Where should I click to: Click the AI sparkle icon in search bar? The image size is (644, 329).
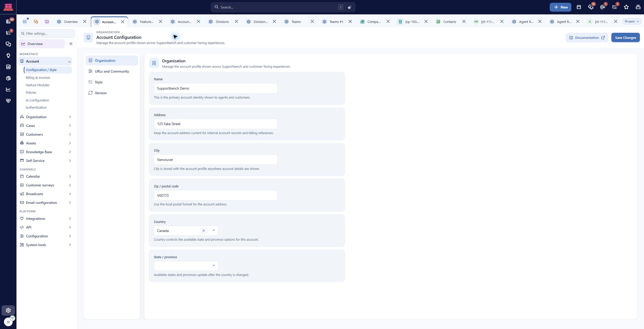pyautogui.click(x=349, y=7)
